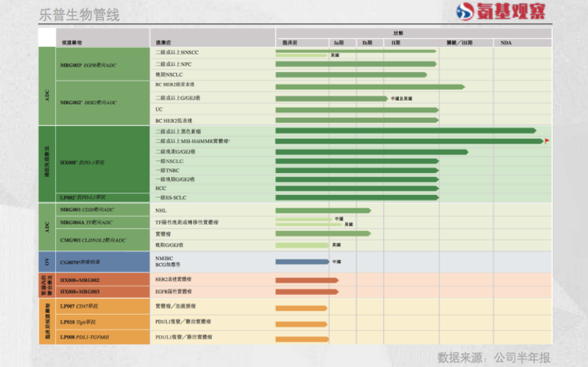Click the 一線TNBC indication

[x=167, y=170]
